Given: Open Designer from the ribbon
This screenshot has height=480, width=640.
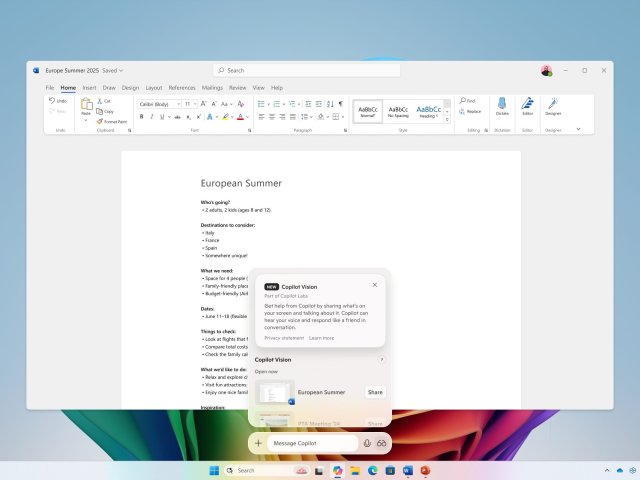Looking at the screenshot, I should pyautogui.click(x=553, y=106).
